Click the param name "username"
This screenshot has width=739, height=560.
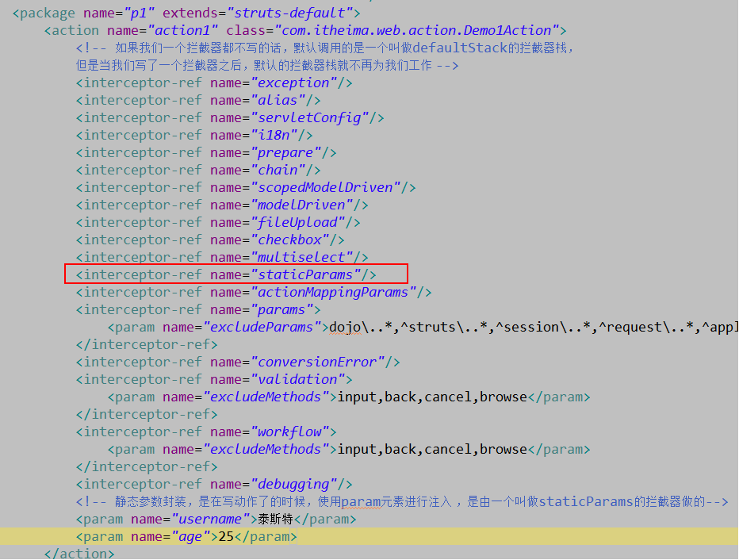(x=211, y=519)
